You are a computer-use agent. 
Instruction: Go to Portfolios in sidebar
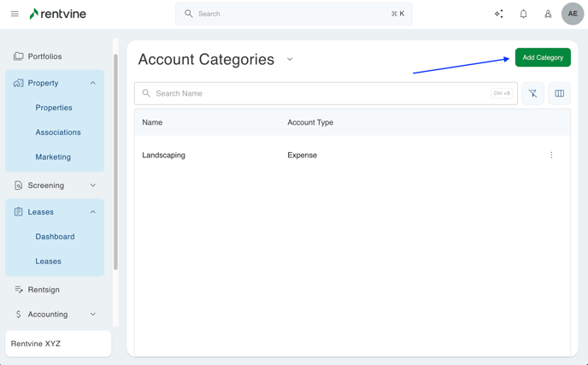point(44,56)
